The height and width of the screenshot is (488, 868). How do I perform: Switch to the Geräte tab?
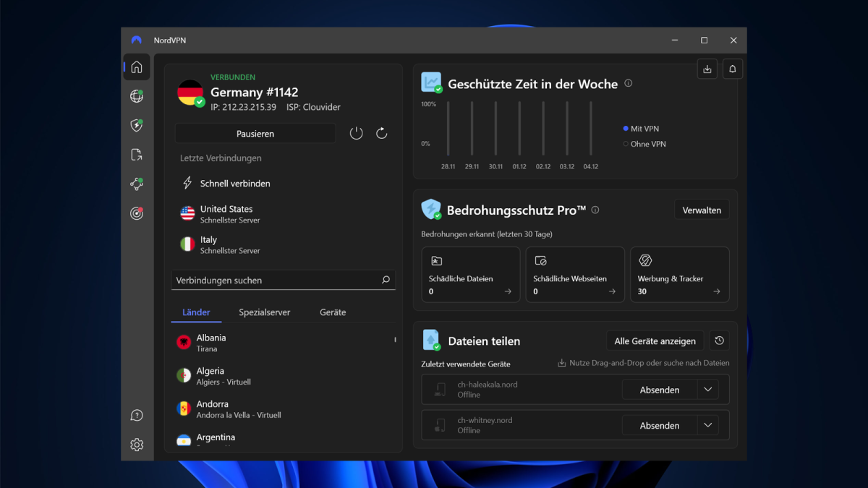tap(333, 312)
